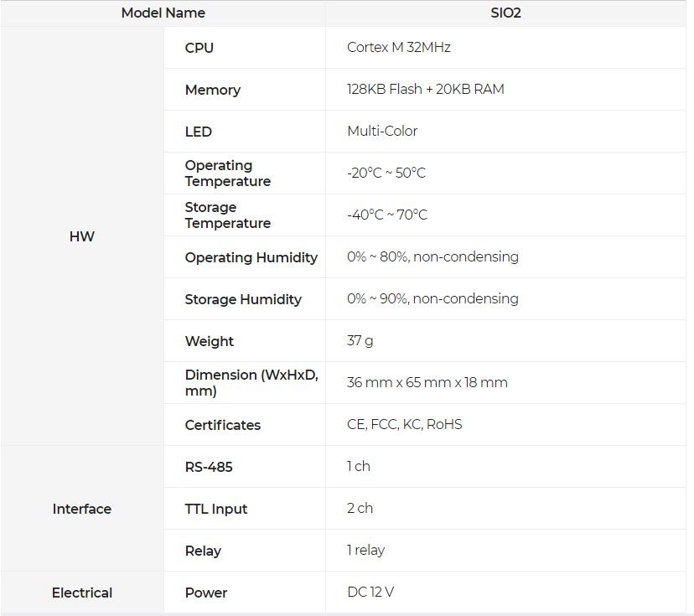Viewport: 694px width, 616px height.
Task: Click the CPU row label
Action: [199, 48]
